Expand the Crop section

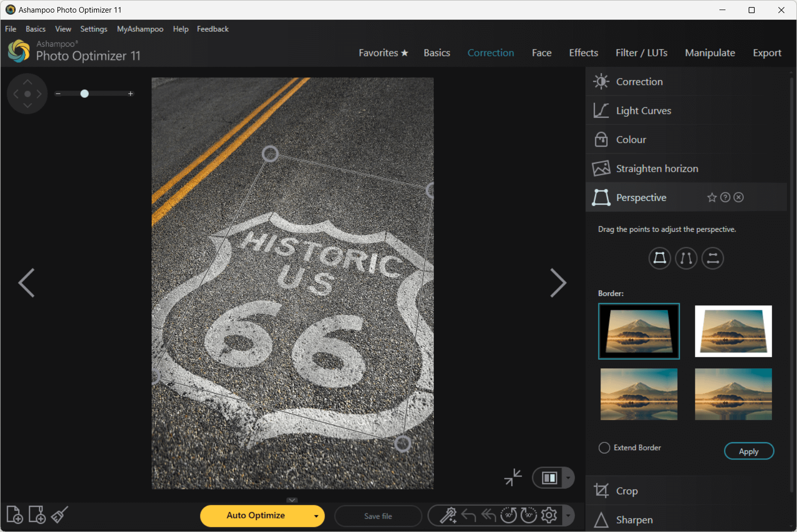627,491
